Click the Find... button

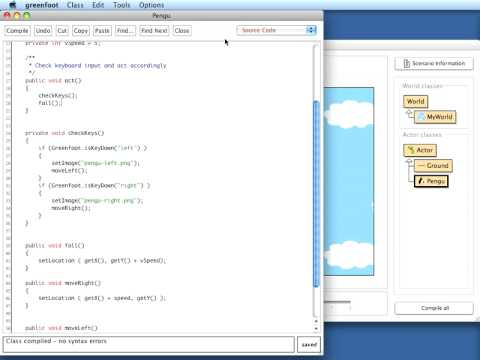[125, 30]
